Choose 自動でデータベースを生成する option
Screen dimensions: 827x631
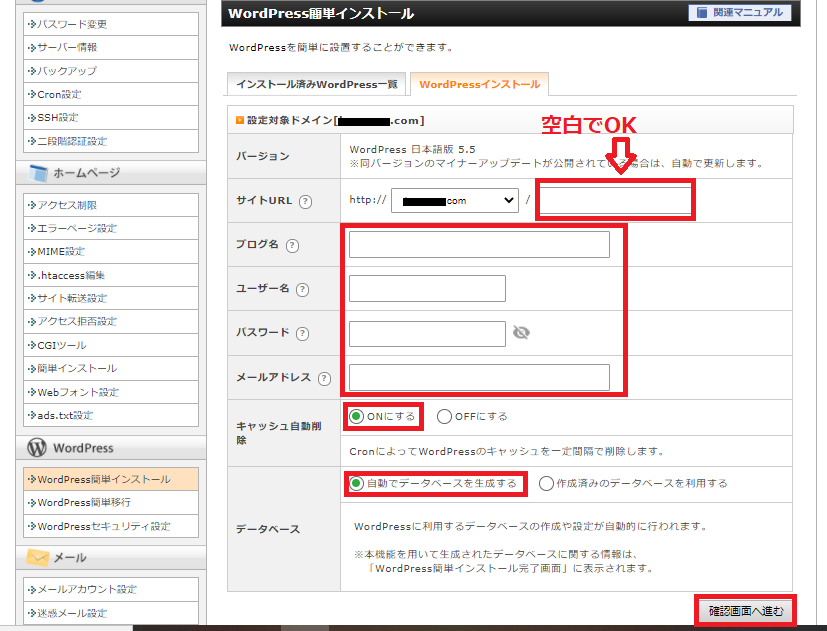(357, 483)
